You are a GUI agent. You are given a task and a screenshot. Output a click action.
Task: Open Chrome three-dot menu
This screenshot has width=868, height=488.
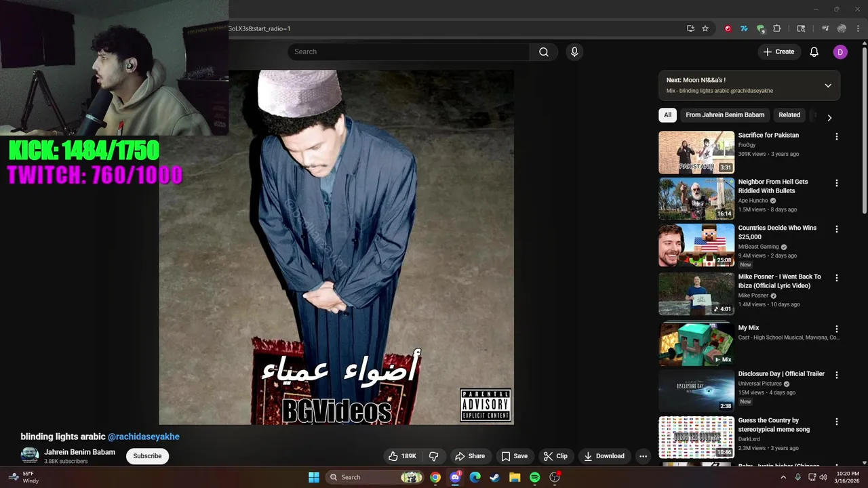click(x=858, y=28)
